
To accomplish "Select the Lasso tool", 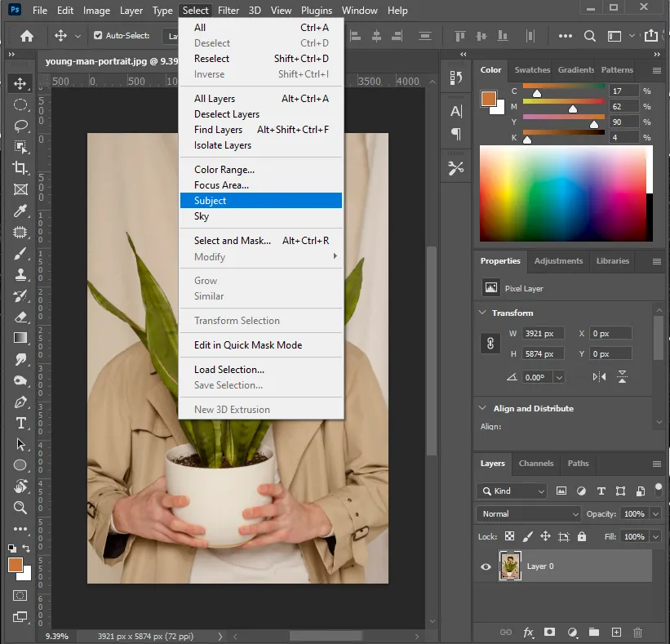I will 20,126.
